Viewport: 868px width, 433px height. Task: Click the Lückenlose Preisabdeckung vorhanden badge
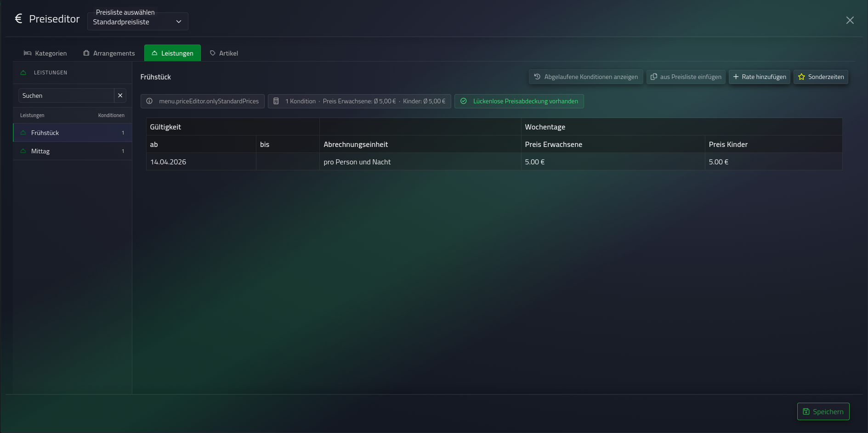[519, 101]
